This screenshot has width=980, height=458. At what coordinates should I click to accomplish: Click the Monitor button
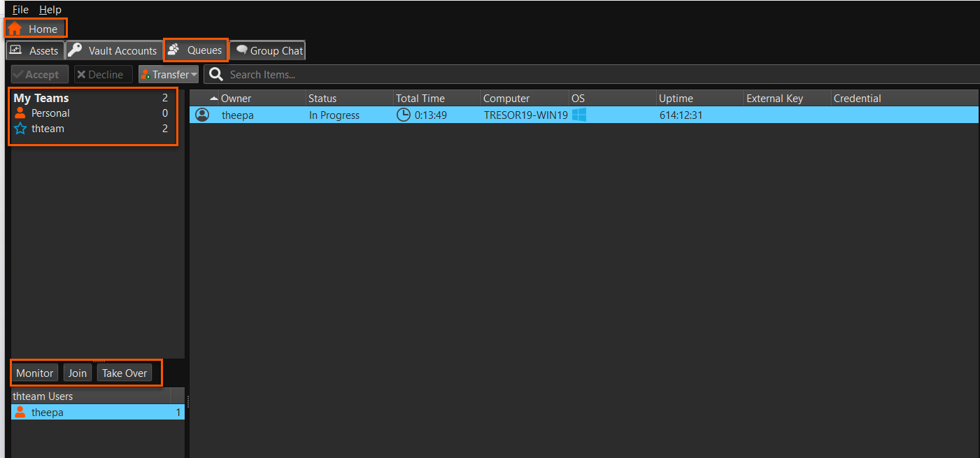click(x=34, y=373)
